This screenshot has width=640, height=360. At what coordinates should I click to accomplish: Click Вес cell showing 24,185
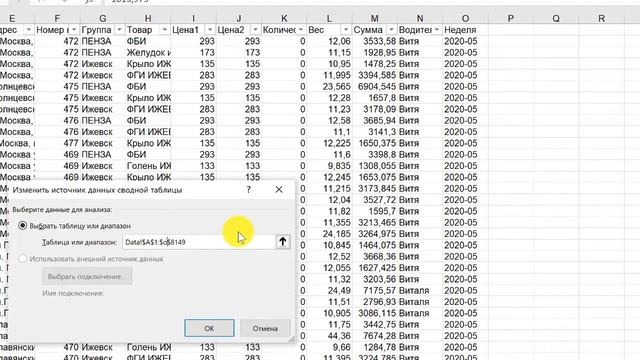[x=329, y=234]
